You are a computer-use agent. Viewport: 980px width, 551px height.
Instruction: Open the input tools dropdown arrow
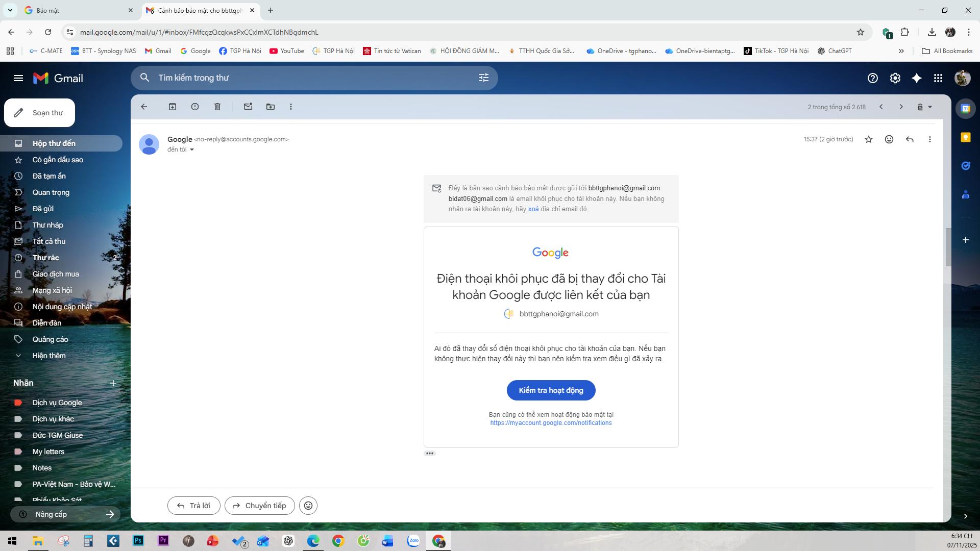930,107
